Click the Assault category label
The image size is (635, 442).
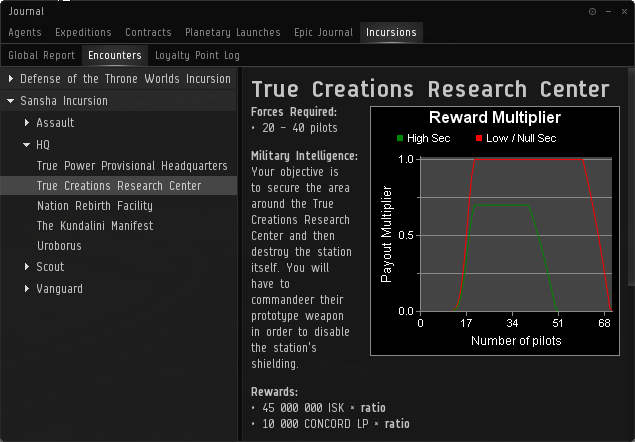click(x=55, y=123)
